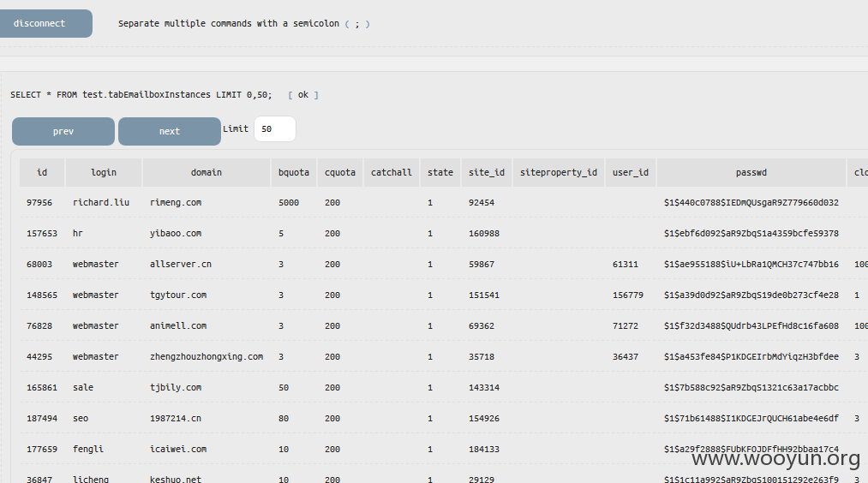Click user_id cell 36437
This screenshot has width=868, height=483.
pyautogui.click(x=625, y=357)
